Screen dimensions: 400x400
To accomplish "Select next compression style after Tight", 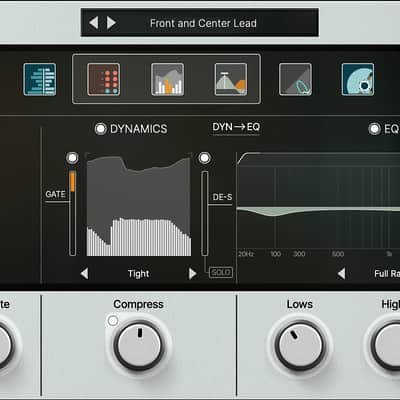I will click(x=193, y=274).
